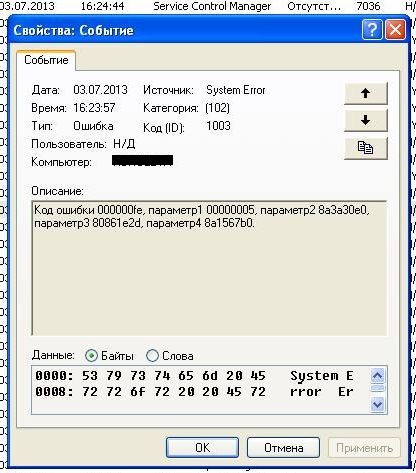Open the help question mark button
The height and width of the screenshot is (473, 416).
372,30
